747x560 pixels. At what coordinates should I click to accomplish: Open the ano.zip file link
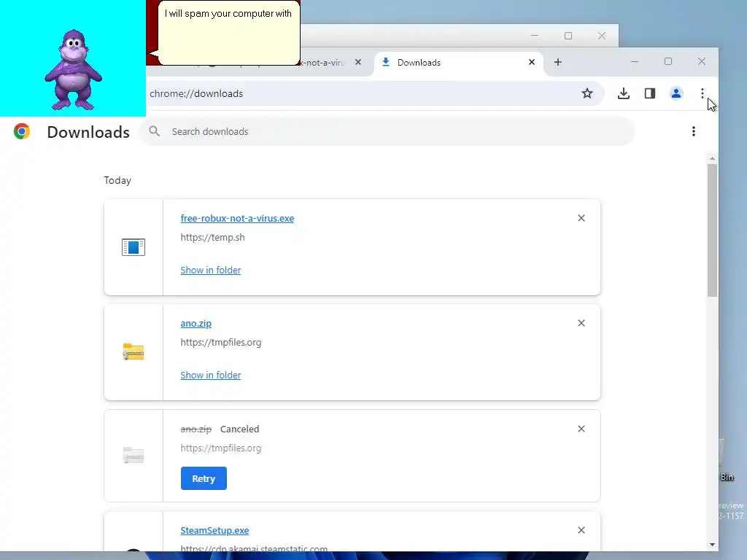tap(196, 323)
